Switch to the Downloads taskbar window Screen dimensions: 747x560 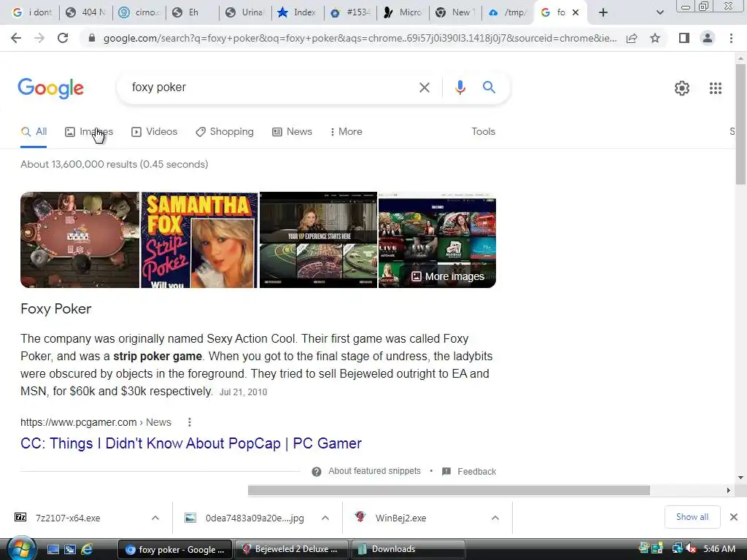coord(409,549)
